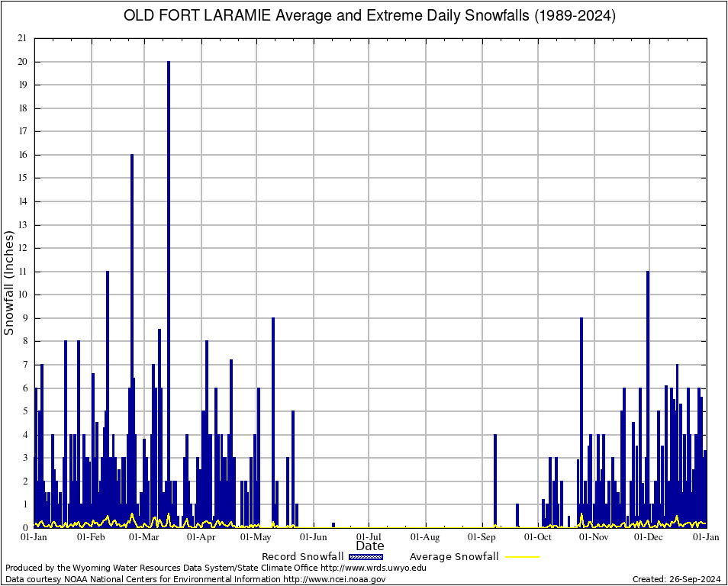Click the 01-Jul x-axis tick label

click(369, 536)
